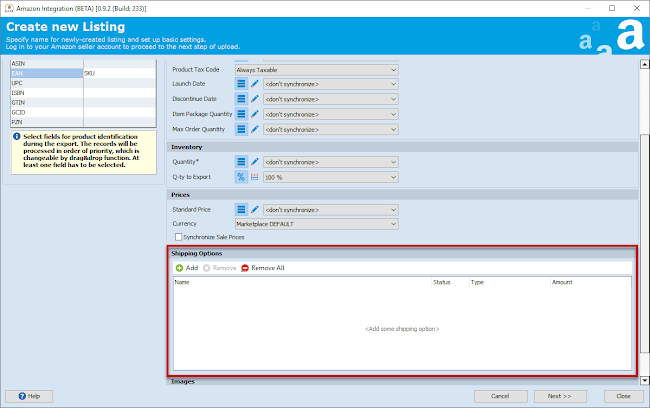Click the Standard Price list mapping icon
The image size is (650, 408).
click(241, 210)
